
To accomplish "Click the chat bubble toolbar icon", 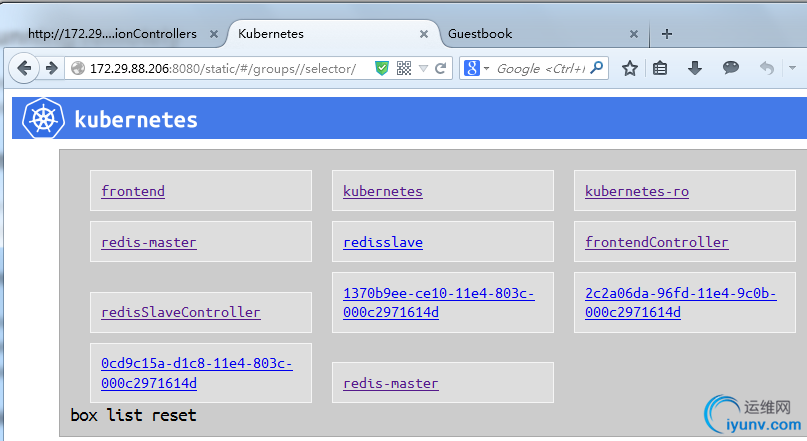I will click(731, 67).
